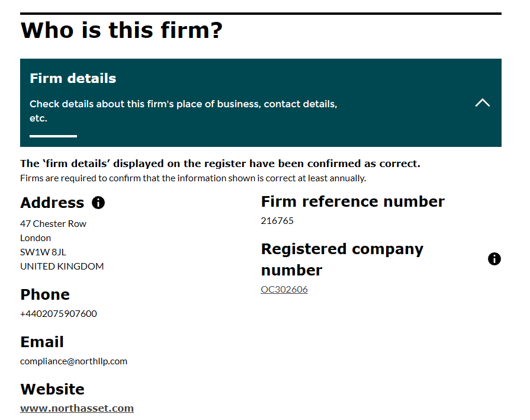Click the Firm reference number heading
Viewport: 530px width, 420px height.
352,201
